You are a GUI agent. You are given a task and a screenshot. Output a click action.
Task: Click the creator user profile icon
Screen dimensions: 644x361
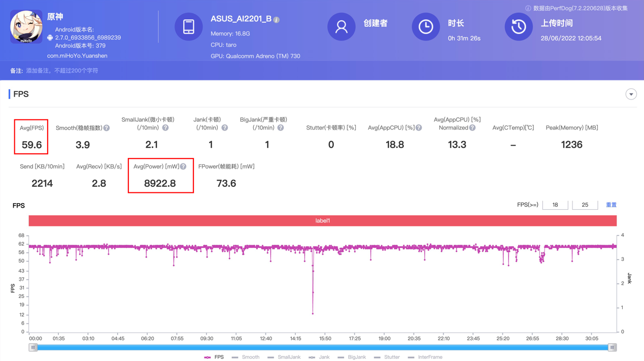[341, 26]
